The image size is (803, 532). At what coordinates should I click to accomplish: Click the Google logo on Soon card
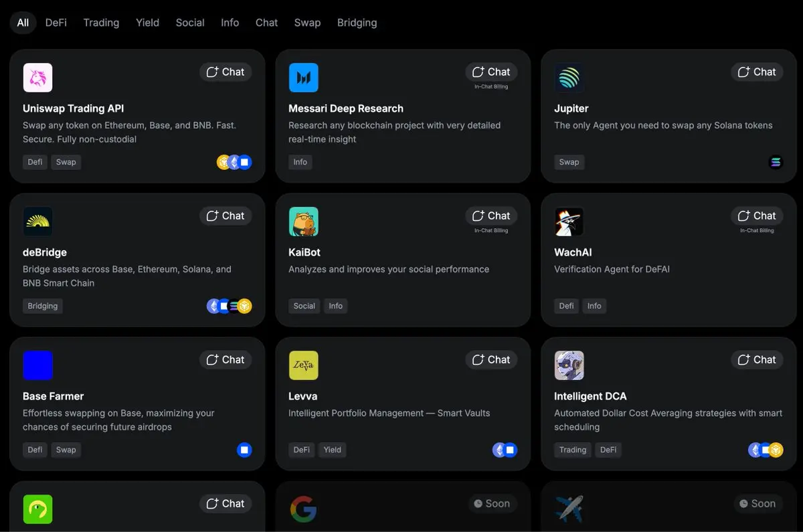coord(303,509)
